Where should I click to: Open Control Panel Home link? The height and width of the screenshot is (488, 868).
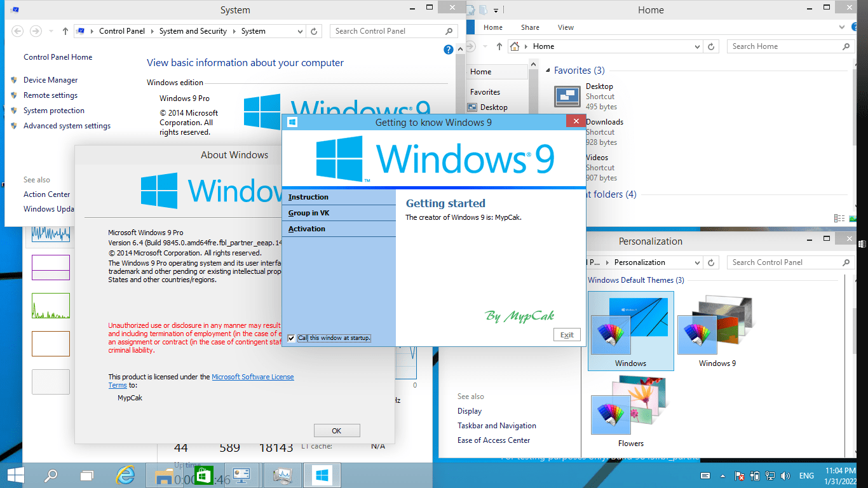[x=58, y=57]
